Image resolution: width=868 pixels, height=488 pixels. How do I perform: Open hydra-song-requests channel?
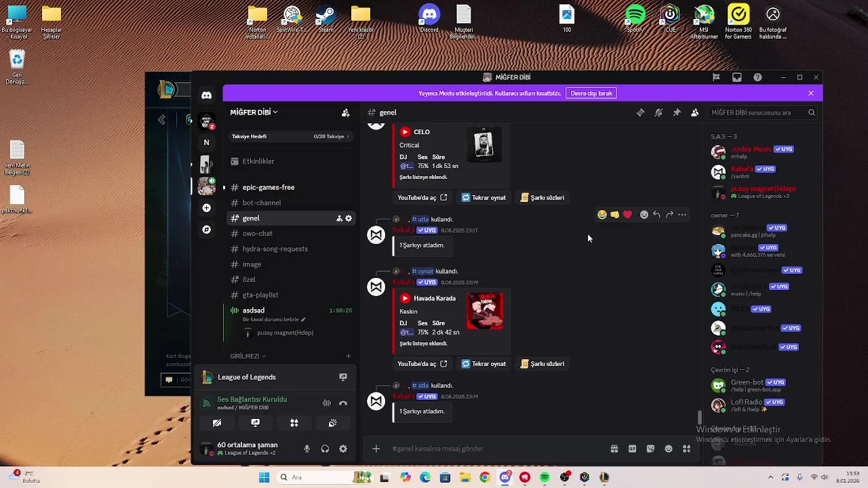point(290,249)
